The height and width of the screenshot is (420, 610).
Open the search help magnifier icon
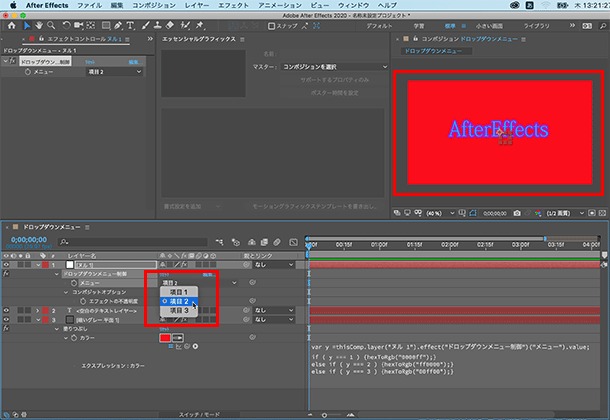point(603,26)
